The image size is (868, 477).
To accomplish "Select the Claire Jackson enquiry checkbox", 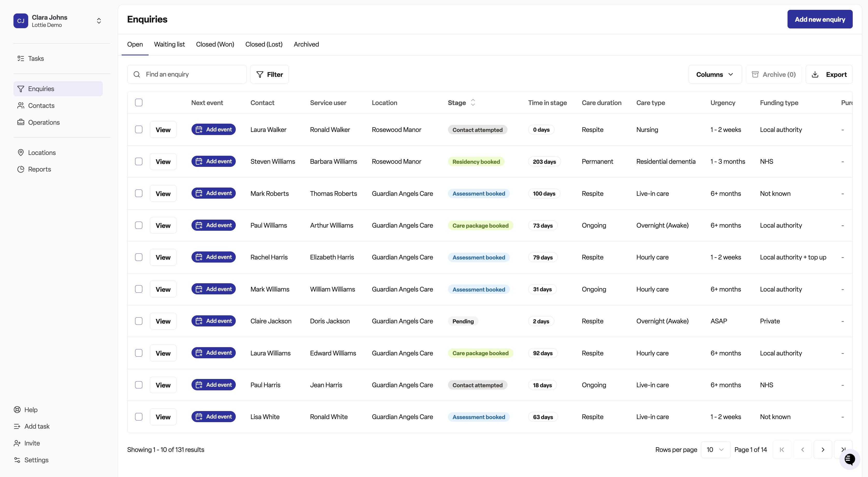I will click(139, 321).
